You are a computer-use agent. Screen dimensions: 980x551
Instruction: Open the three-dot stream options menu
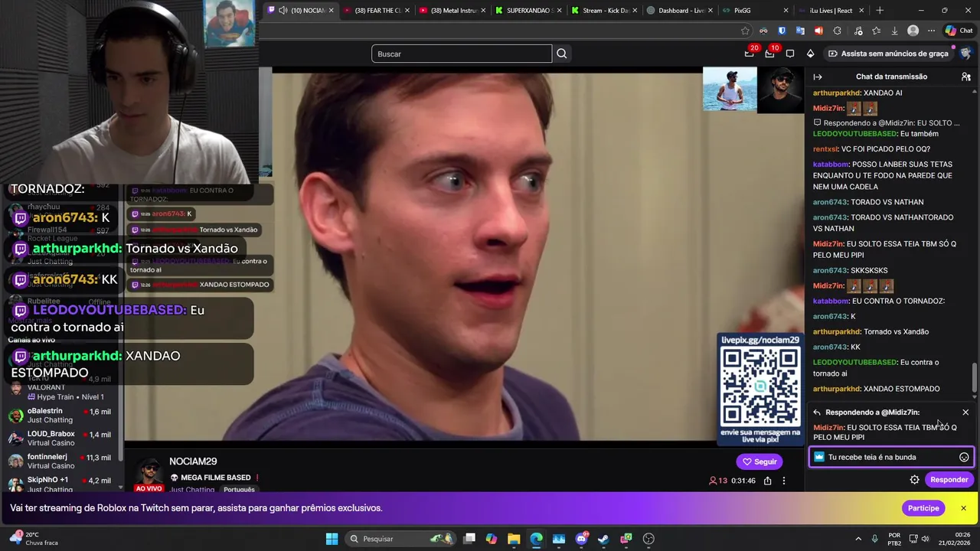[784, 481]
